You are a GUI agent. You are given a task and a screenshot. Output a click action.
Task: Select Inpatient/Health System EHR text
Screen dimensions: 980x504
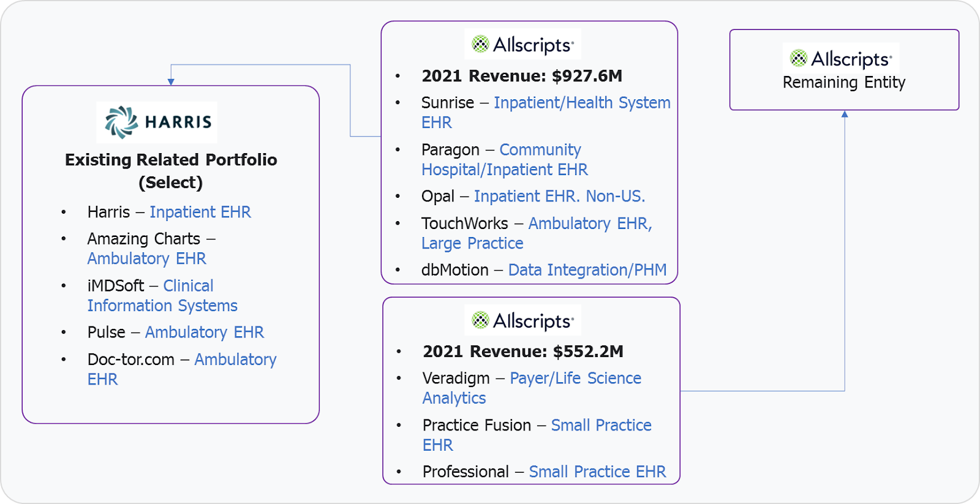tap(546, 113)
